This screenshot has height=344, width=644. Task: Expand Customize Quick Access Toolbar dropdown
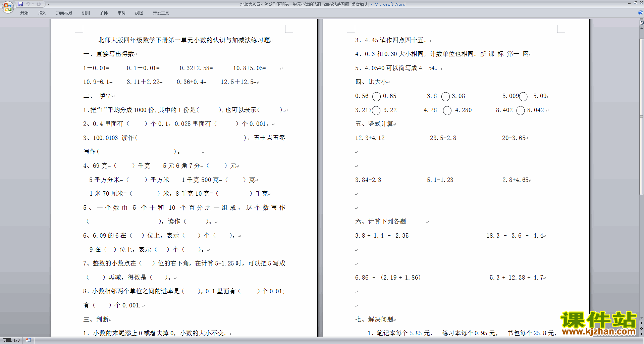(48, 4)
